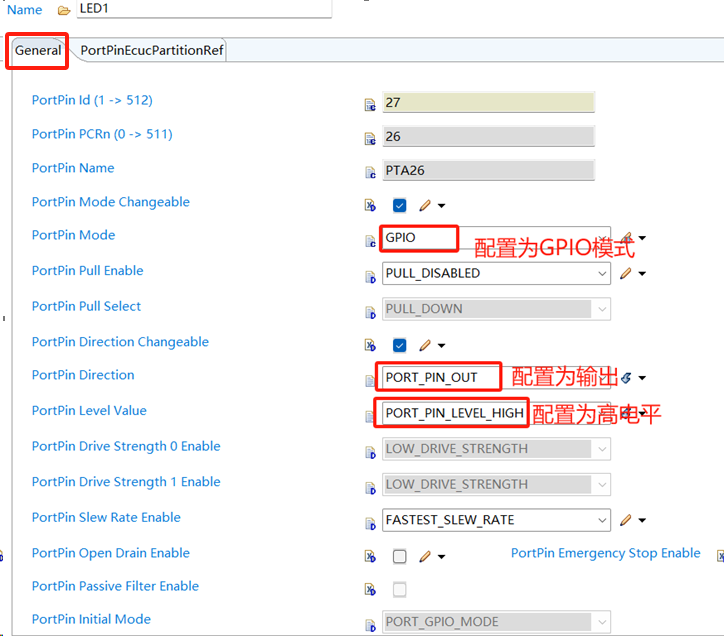
Task: Click the PortPin Slew Rate Enable label
Action: coord(106,518)
